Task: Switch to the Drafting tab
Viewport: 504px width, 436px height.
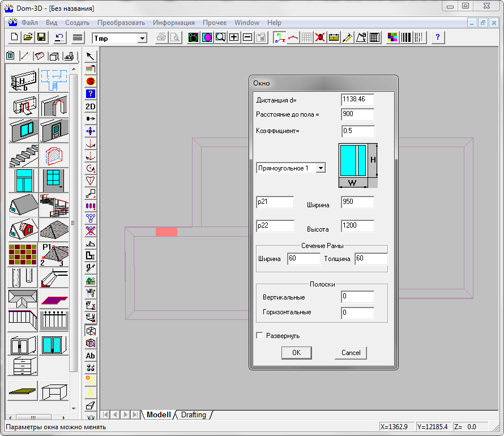Action: pyautogui.click(x=193, y=414)
